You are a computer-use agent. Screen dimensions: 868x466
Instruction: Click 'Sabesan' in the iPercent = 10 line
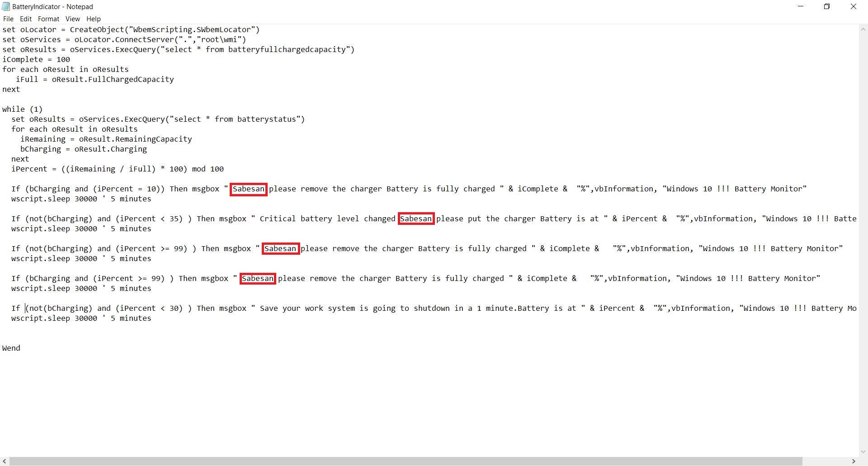(249, 189)
